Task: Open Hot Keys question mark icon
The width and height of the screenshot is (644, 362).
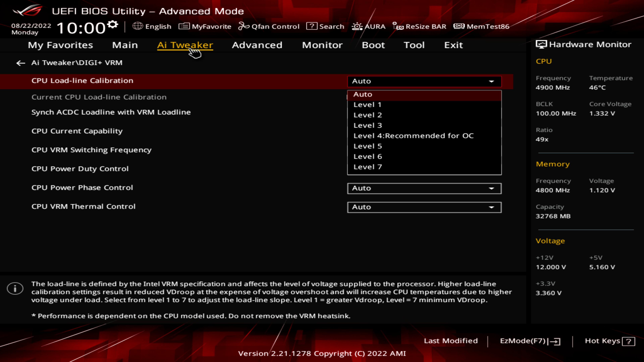Action: (629, 341)
